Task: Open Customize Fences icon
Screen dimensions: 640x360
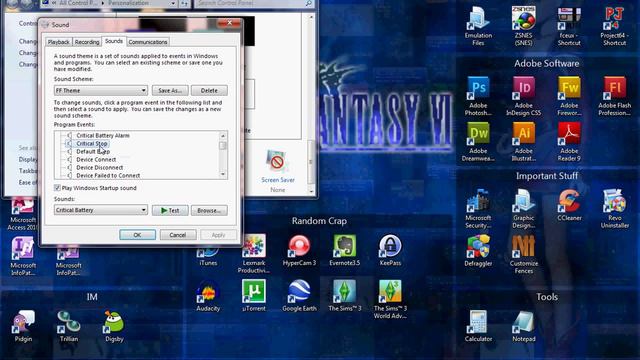Action: click(x=523, y=254)
